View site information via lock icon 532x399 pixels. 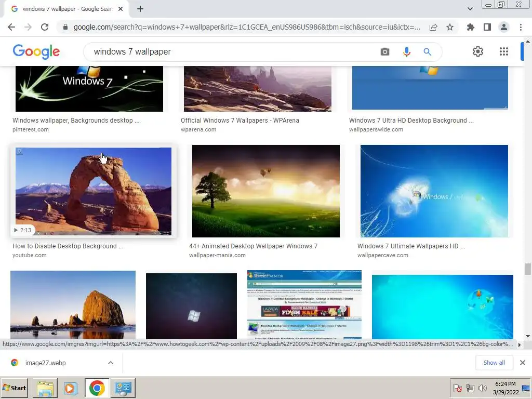(x=65, y=27)
